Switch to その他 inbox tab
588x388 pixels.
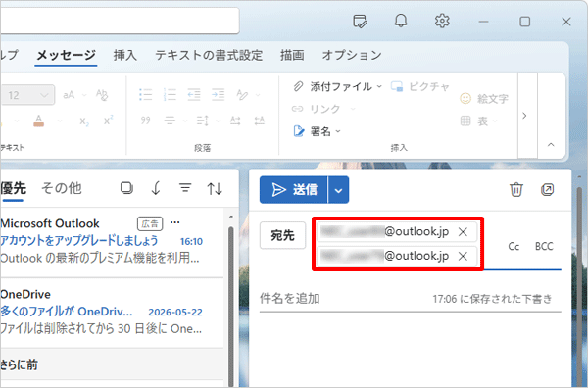(x=62, y=188)
